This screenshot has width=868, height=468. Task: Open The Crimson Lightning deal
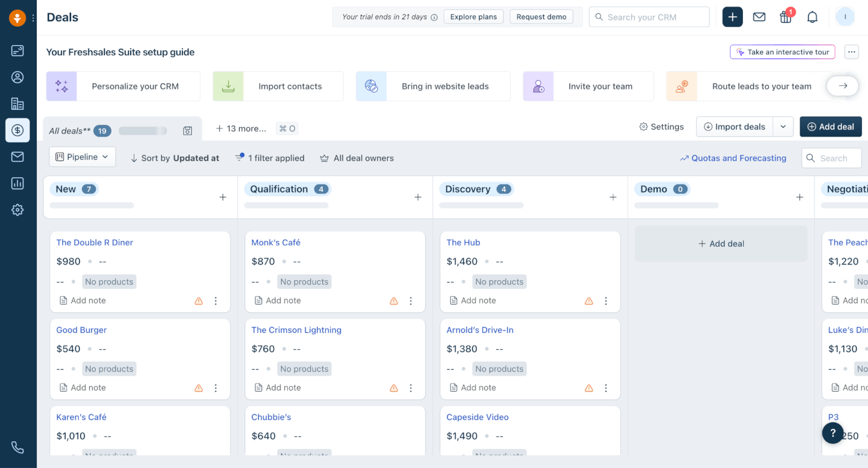coord(297,330)
